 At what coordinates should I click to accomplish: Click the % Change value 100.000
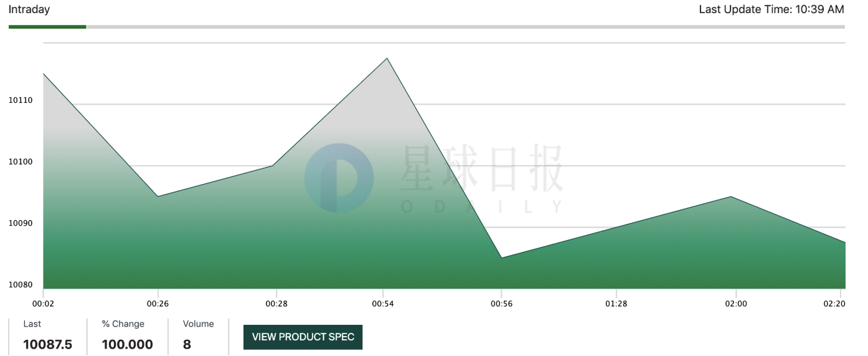pyautogui.click(x=127, y=344)
